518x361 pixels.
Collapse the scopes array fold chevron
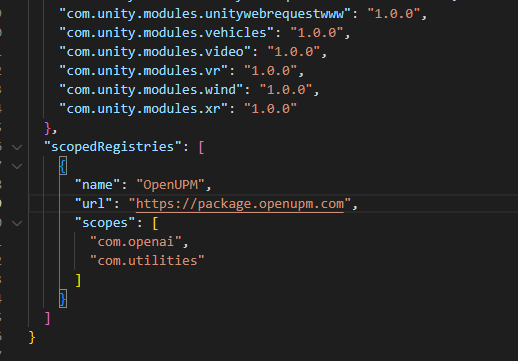[x=17, y=223]
